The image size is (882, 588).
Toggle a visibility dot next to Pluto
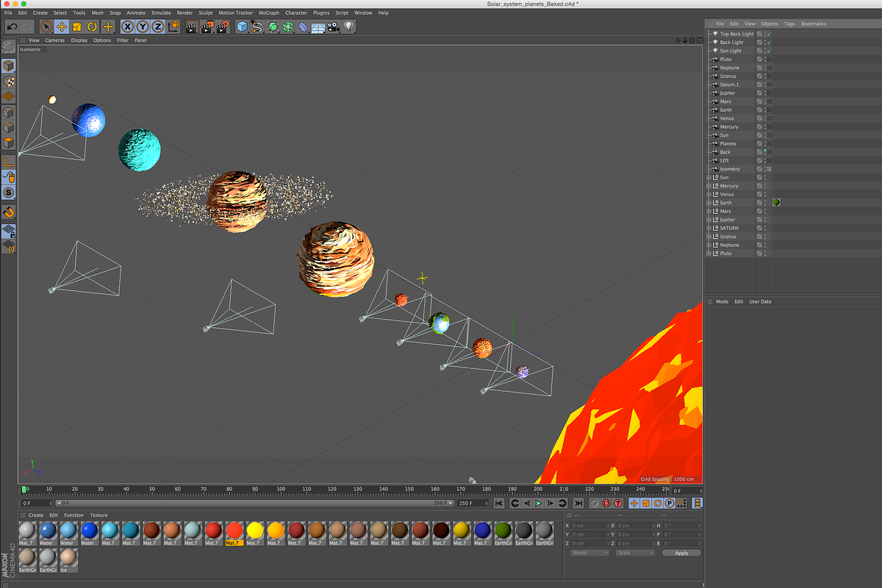pos(765,60)
